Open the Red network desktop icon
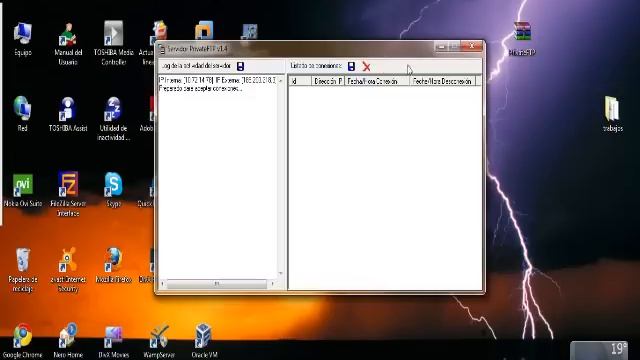640x360 pixels. tap(22, 114)
